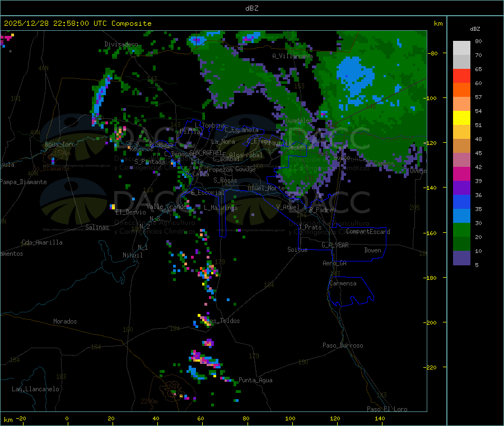Click the orange 60–57 dBZ legend swatch
504x426 pixels.
click(x=461, y=90)
